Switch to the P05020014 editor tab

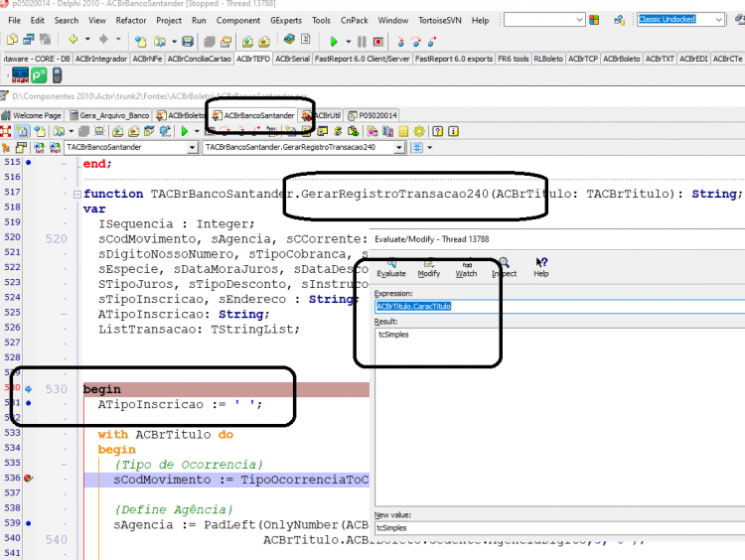[372, 115]
